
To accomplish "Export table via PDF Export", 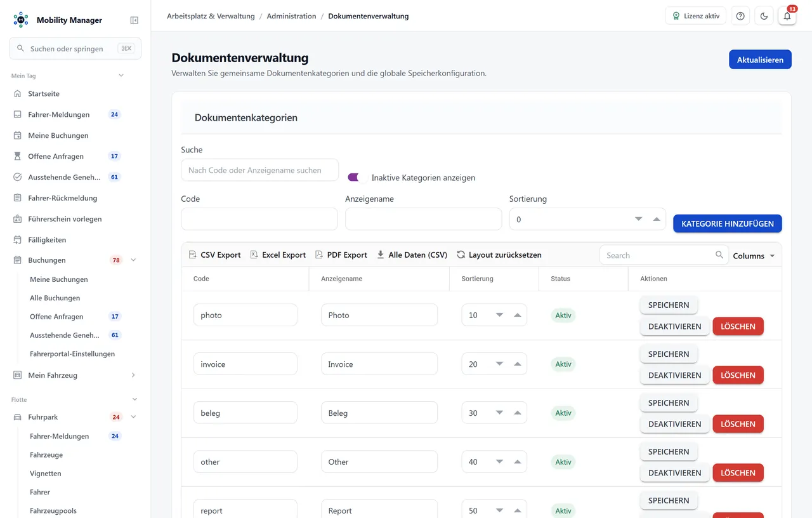I will [341, 255].
